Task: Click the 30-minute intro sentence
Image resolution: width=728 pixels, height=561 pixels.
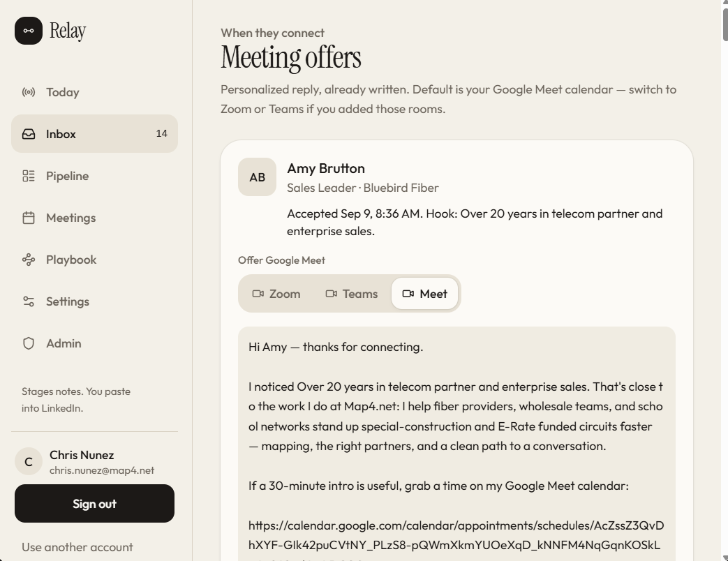Action: click(438, 486)
